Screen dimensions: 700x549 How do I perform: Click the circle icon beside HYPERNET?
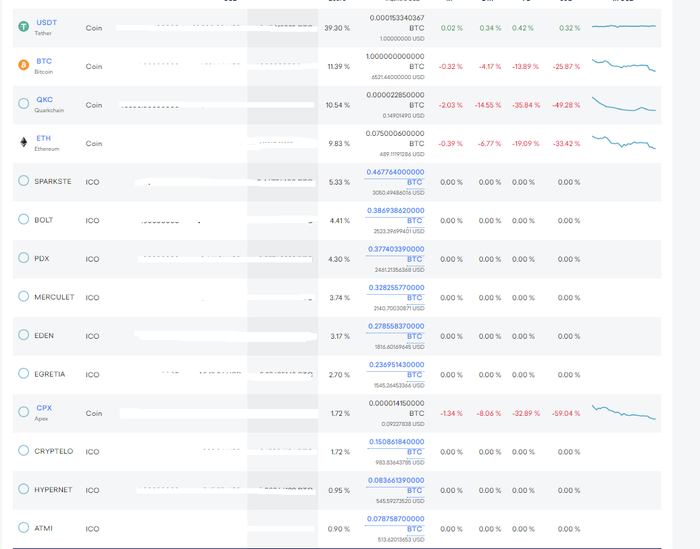click(24, 489)
